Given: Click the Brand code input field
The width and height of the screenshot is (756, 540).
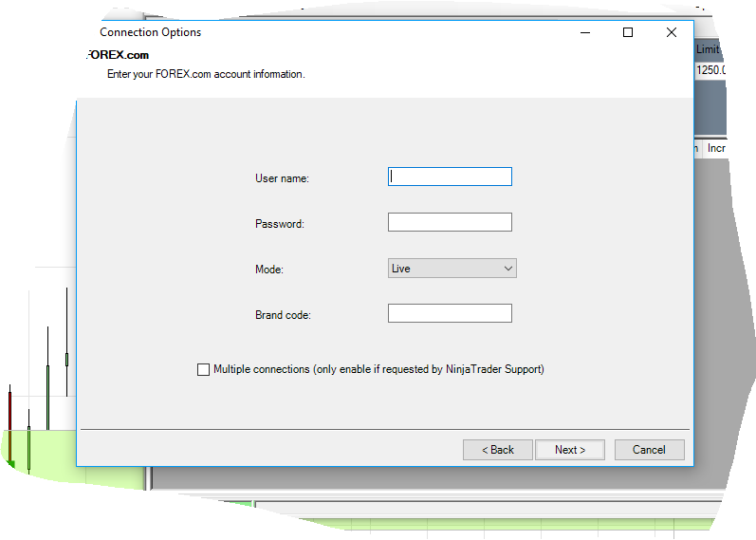Looking at the screenshot, I should [x=450, y=313].
